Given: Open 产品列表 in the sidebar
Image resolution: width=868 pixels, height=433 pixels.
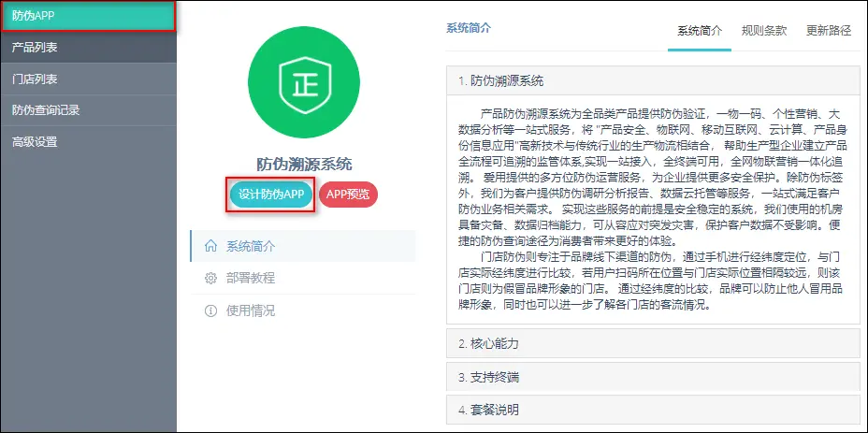Looking at the screenshot, I should (88, 47).
